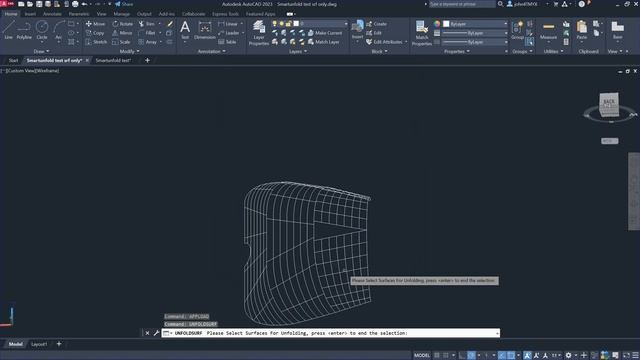Select the Text annotation tool

click(x=185, y=30)
